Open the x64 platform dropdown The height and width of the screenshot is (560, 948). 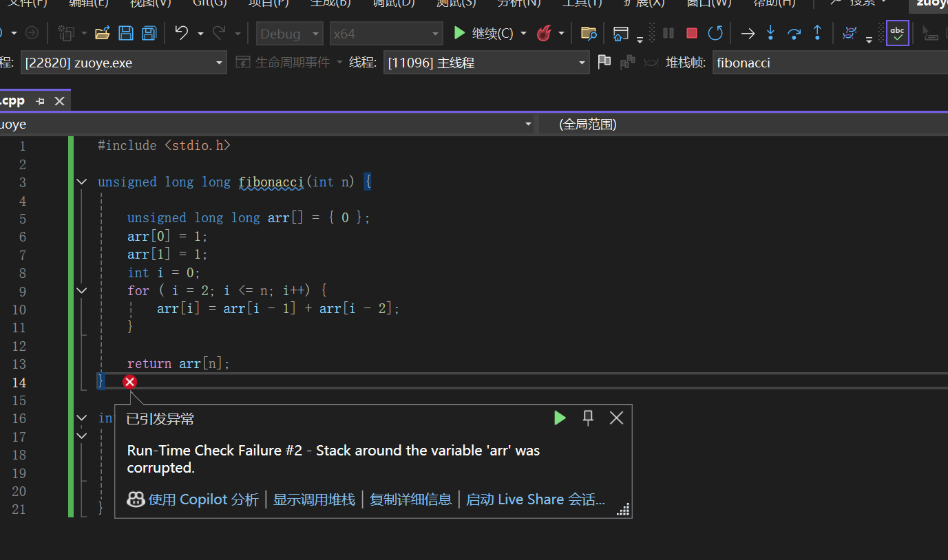click(x=386, y=33)
